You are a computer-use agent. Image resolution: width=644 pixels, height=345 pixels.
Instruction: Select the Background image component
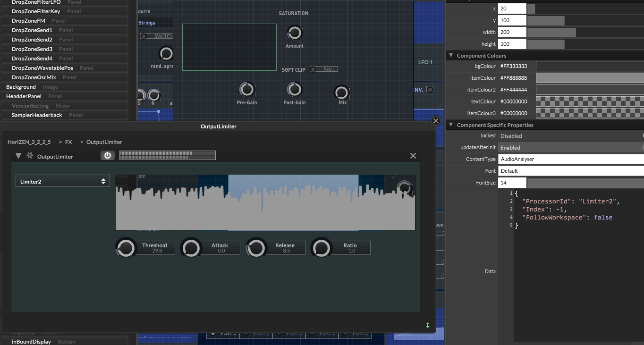click(x=64, y=87)
